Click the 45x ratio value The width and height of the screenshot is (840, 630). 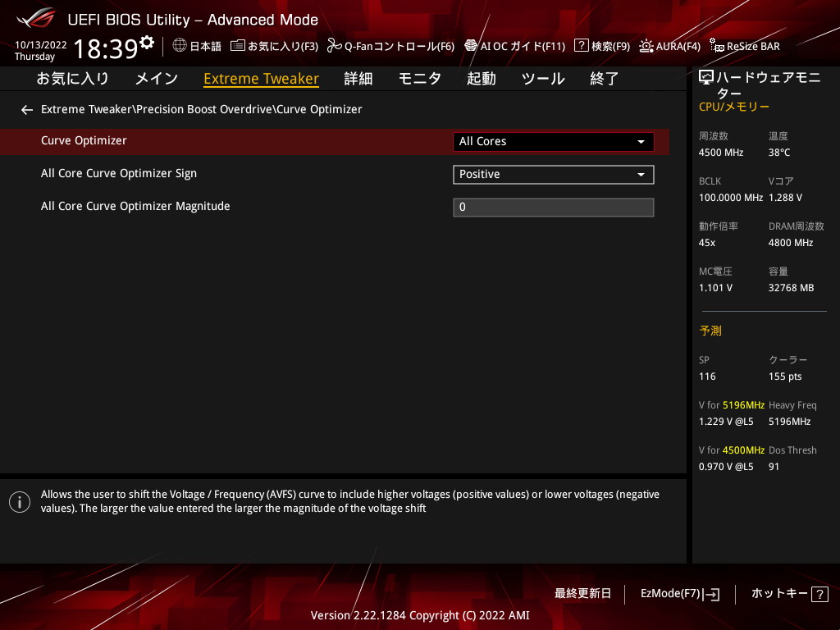707,243
